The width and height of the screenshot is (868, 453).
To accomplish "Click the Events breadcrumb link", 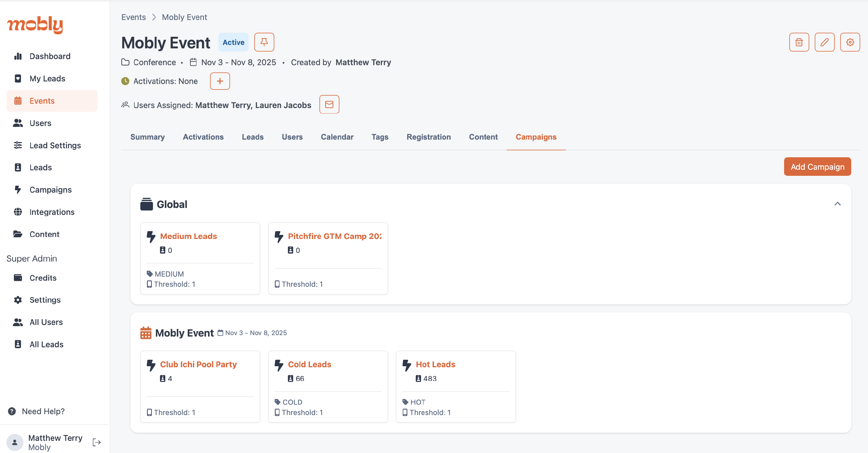I will (133, 17).
